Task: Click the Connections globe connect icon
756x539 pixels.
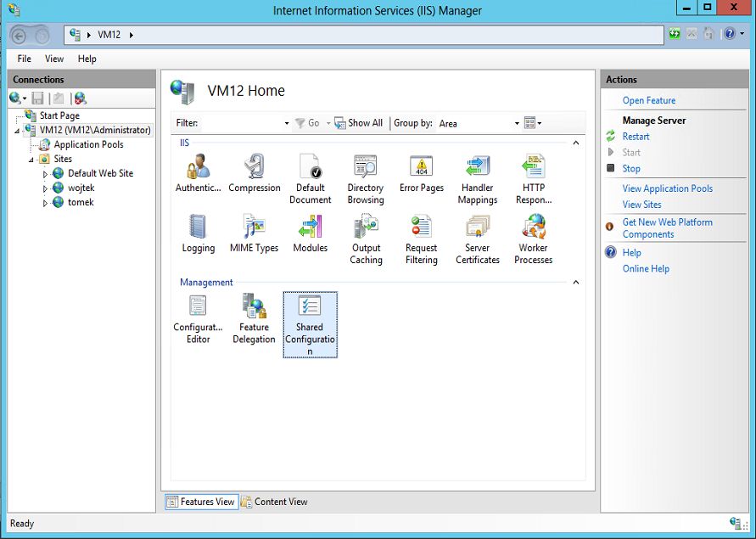Action: click(x=17, y=98)
